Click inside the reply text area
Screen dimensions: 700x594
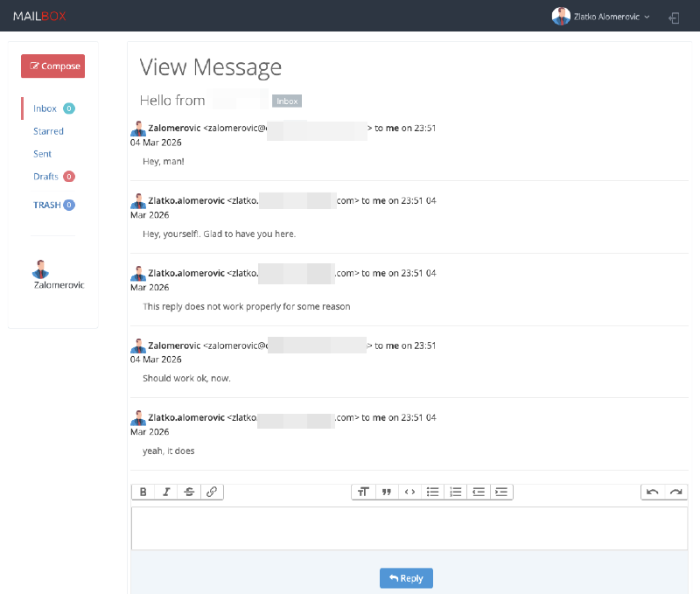tap(409, 527)
